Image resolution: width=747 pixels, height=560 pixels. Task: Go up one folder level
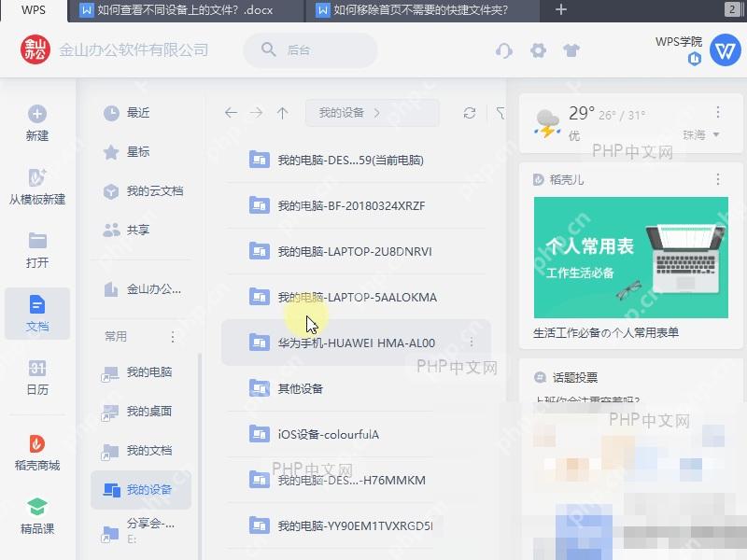283,113
